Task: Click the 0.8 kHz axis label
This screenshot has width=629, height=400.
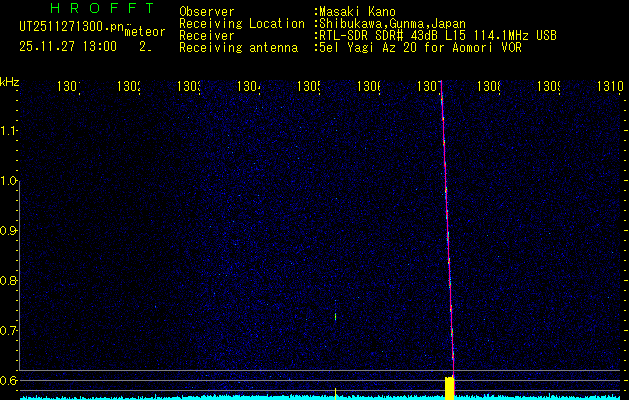Action: [9, 281]
